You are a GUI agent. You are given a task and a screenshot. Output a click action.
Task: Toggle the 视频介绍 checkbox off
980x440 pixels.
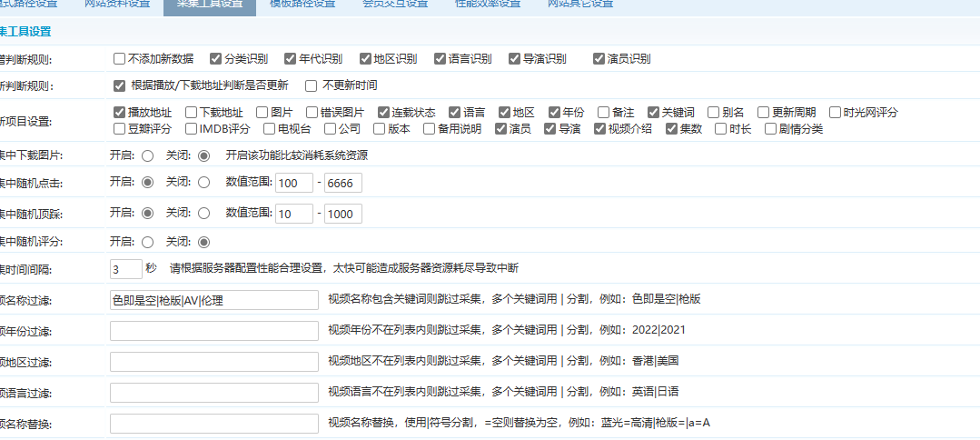[599, 129]
